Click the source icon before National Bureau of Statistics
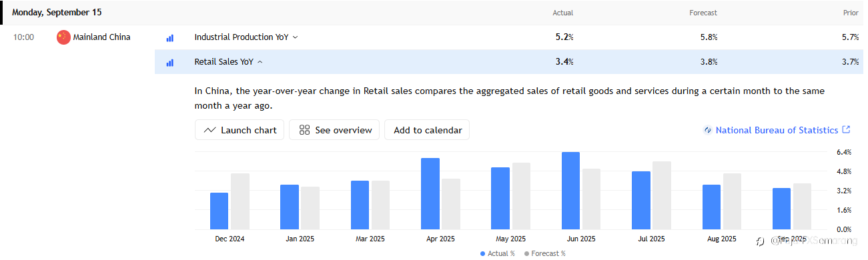 coord(708,130)
